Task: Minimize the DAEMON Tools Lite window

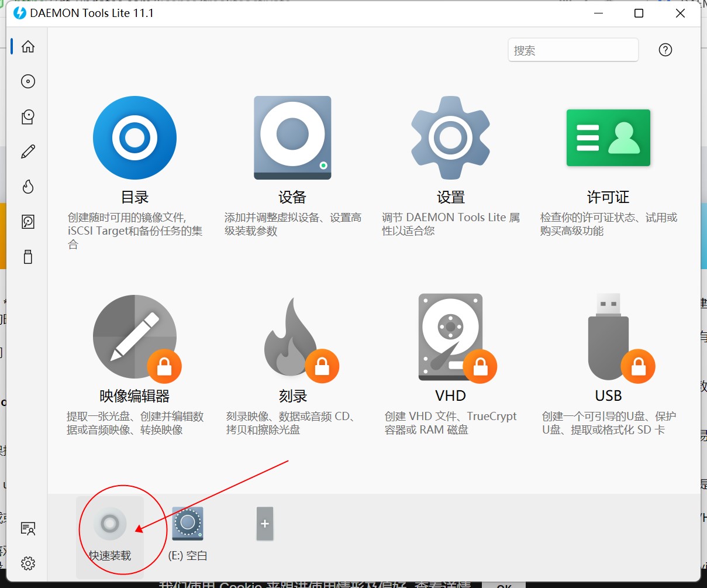Action: coord(598,13)
